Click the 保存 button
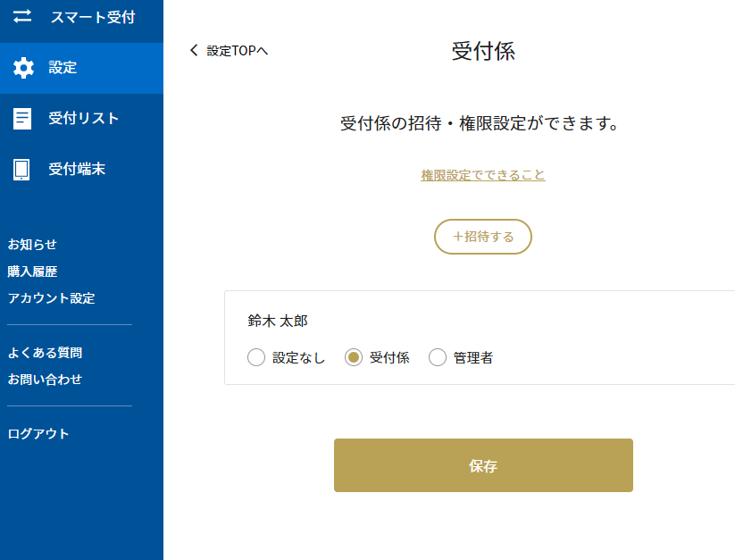 (x=483, y=465)
